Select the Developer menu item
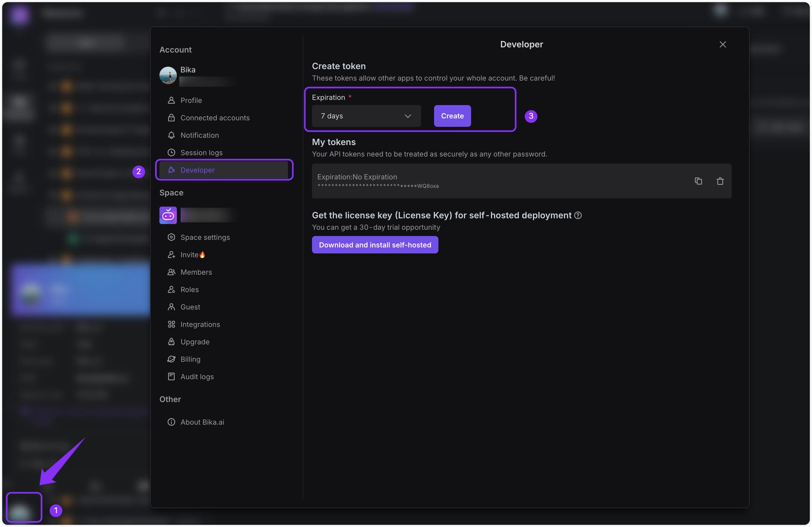This screenshot has height=527, width=812. click(x=198, y=170)
